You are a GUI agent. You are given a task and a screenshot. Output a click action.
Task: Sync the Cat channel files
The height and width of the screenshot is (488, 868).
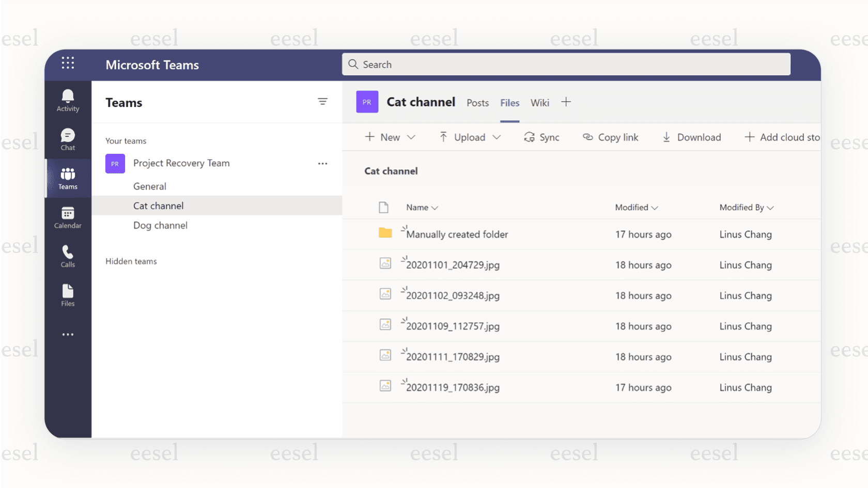(542, 137)
